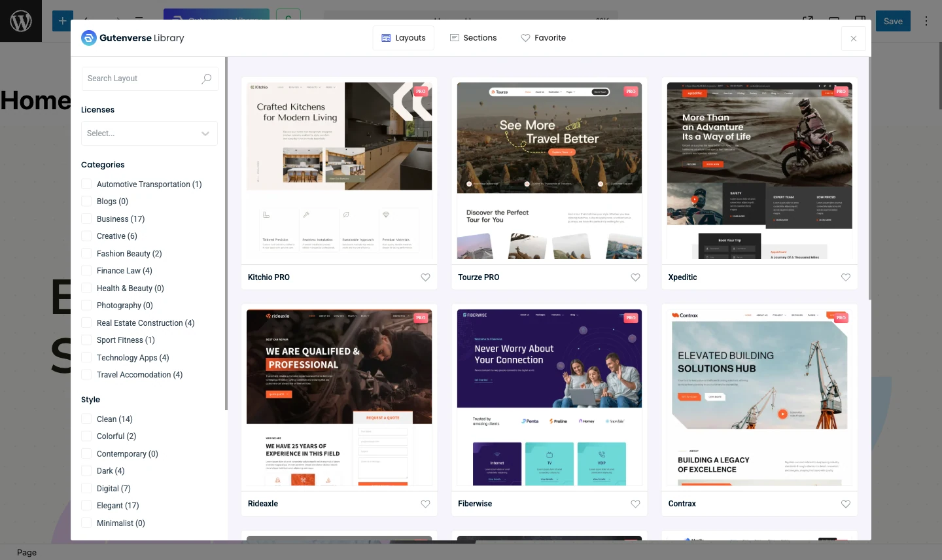Screen dimensions: 942x560
Task: Open the WordPress logo menu
Action: pyautogui.click(x=21, y=21)
